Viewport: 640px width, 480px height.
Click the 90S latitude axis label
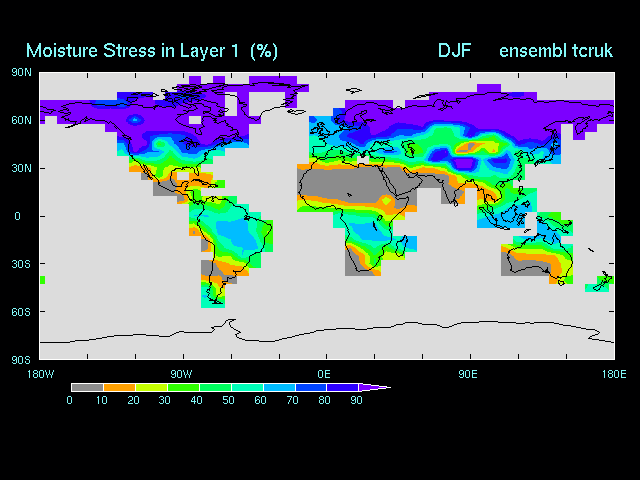pos(20,359)
